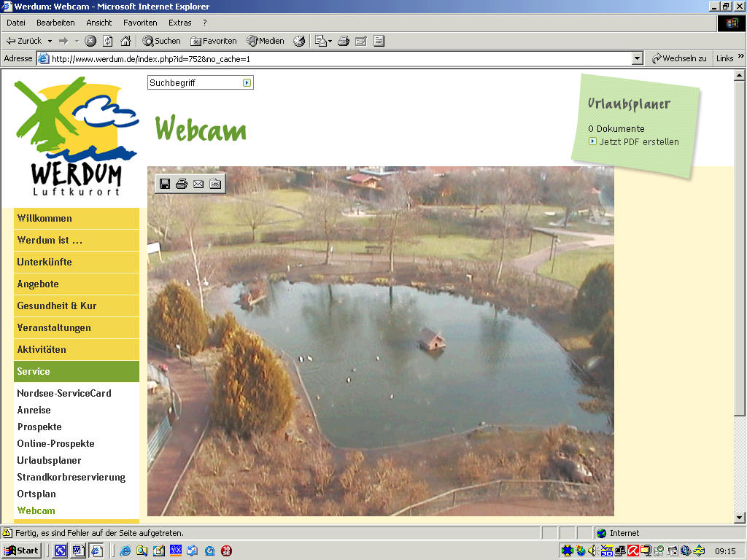Open the pictures folder from the image toolbar

215,184
